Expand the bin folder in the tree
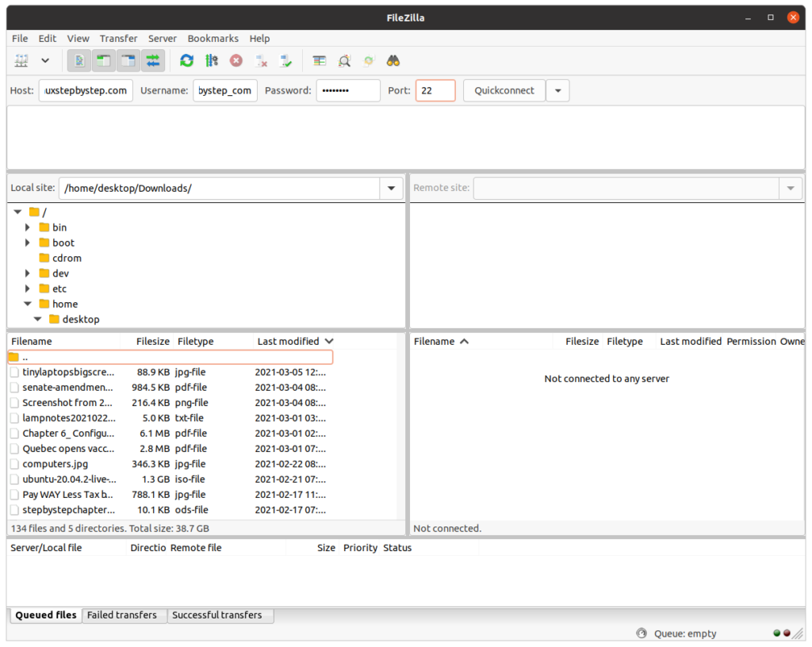Image resolution: width=812 pixels, height=647 pixels. point(28,227)
